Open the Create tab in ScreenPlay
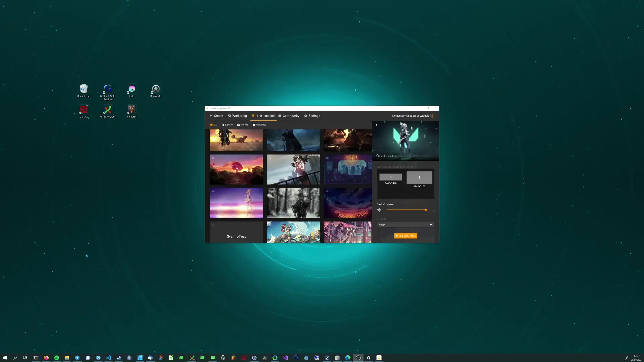Screen dimensions: 644x362 tap(216, 116)
